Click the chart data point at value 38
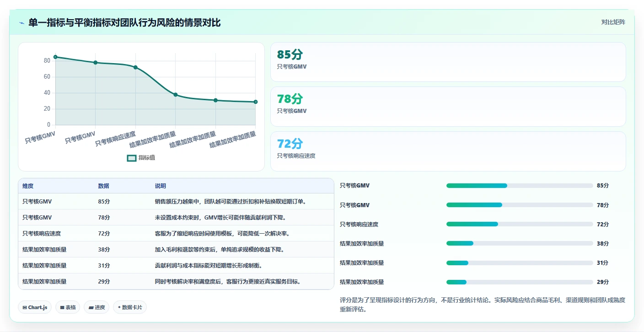 point(176,95)
